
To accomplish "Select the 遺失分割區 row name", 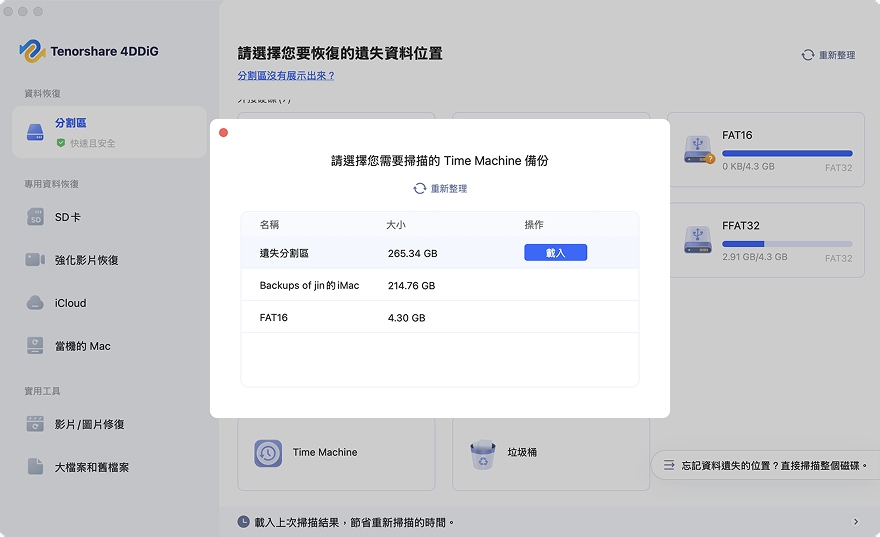I will pos(284,253).
